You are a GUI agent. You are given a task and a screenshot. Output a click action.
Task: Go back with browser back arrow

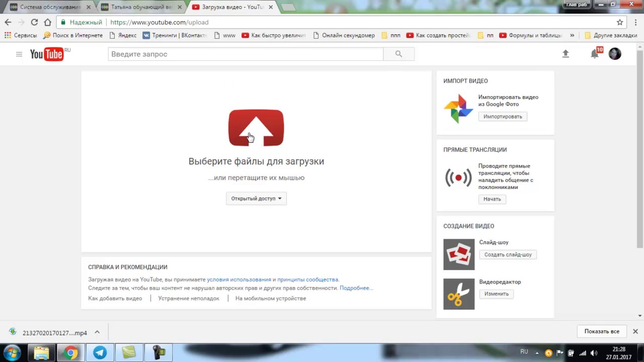8,22
